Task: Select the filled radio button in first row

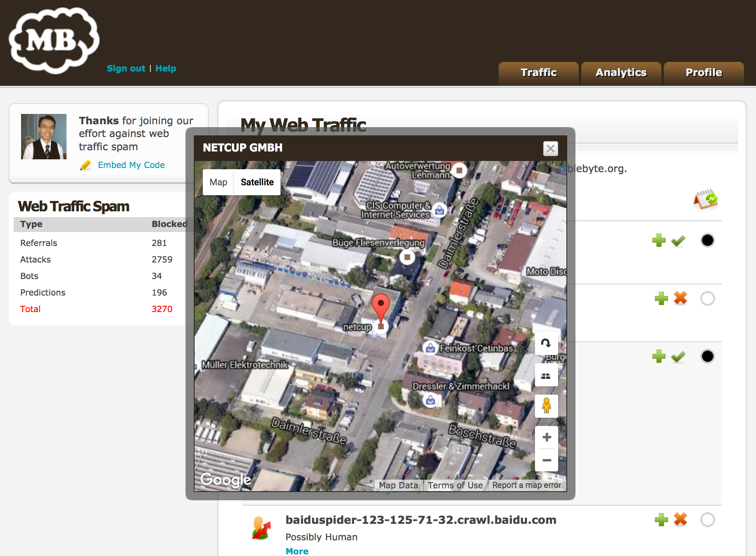Action: tap(707, 240)
